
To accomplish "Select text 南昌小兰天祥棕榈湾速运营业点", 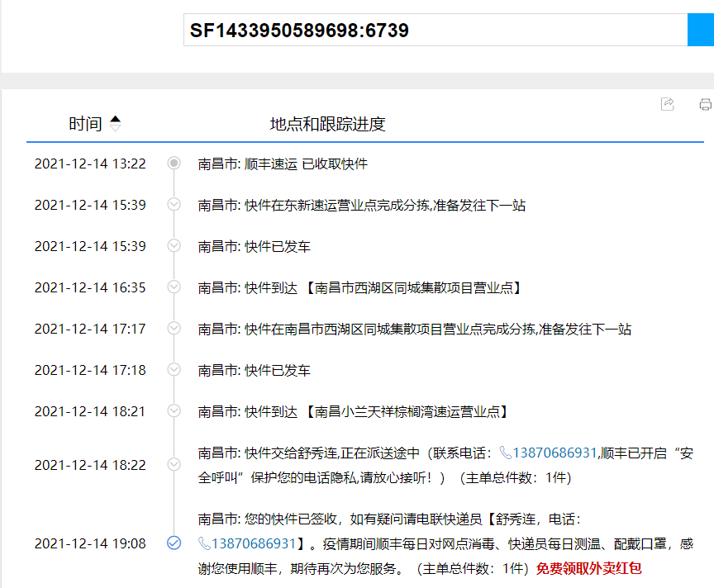I will (407, 412).
